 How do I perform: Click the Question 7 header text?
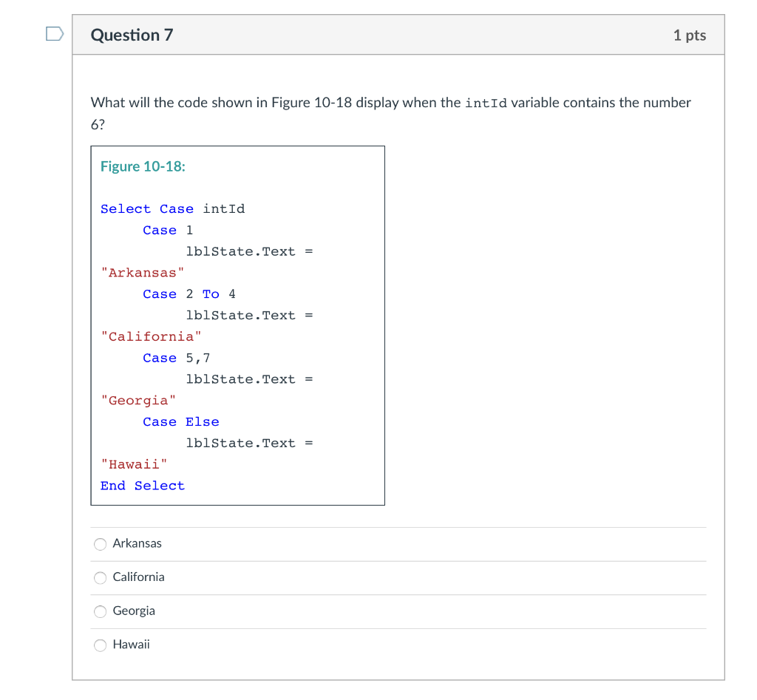tap(132, 34)
